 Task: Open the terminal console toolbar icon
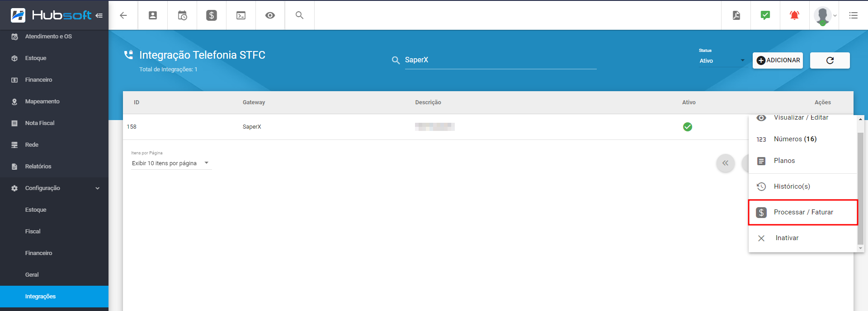tap(241, 15)
